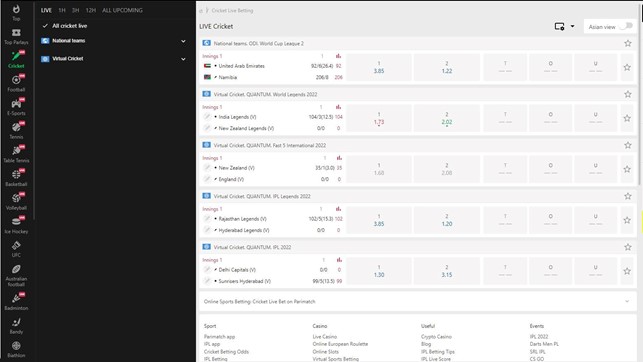This screenshot has width=643, height=362.
Task: Open E-Sports in sidebar
Action: tap(16, 107)
